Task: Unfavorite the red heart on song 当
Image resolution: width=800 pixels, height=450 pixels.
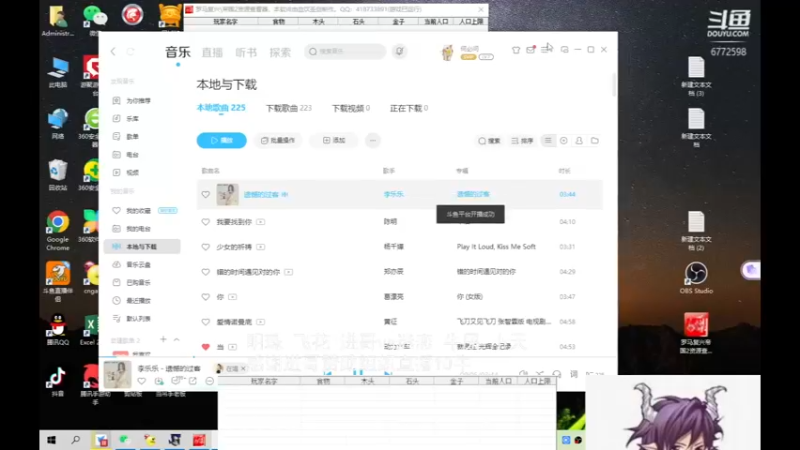Action: point(206,347)
